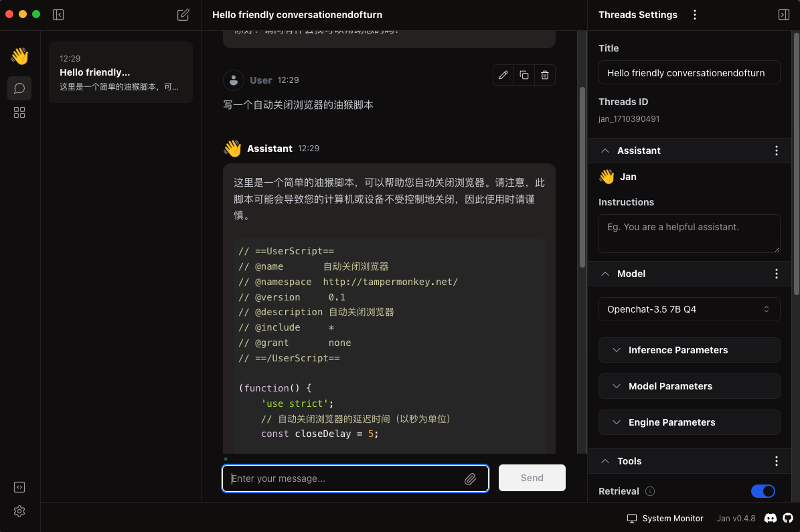Click the settings panel scrollbar
The image size is (800, 532).
point(797,163)
